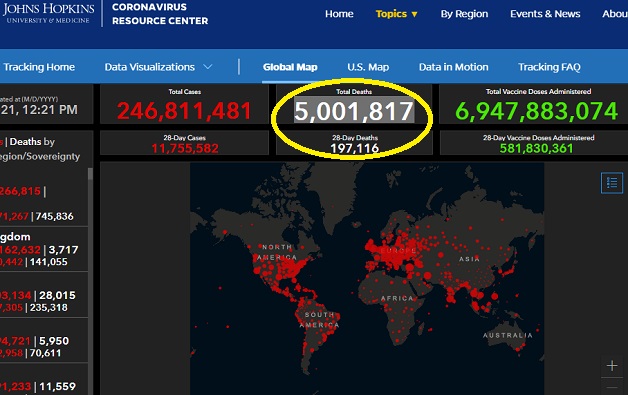
Task: Open the By Region menu item
Action: click(464, 14)
